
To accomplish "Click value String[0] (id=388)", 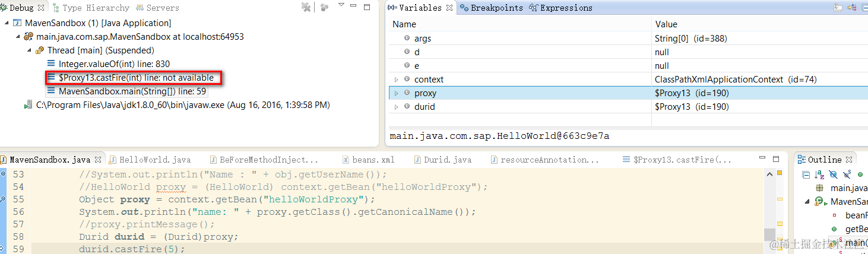I will pos(691,39).
